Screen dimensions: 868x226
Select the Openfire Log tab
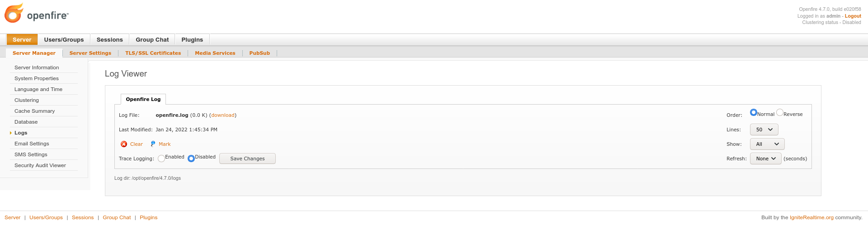pos(143,99)
